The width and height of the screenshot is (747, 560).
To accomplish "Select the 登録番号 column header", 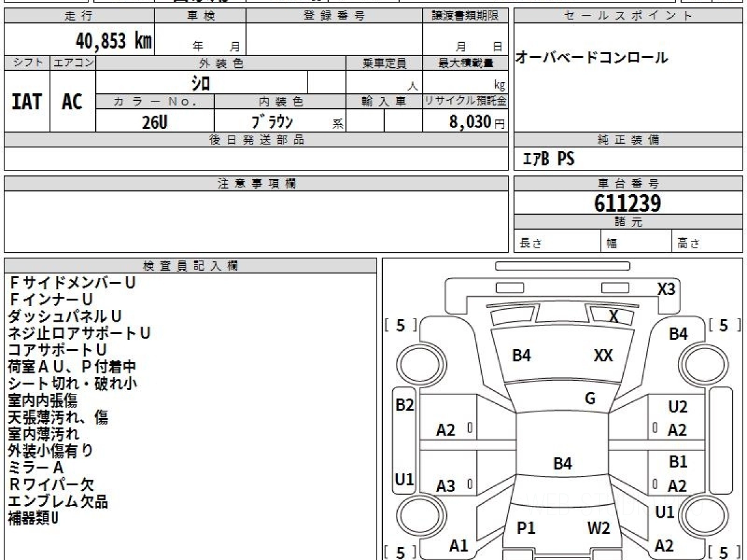I will (x=334, y=16).
